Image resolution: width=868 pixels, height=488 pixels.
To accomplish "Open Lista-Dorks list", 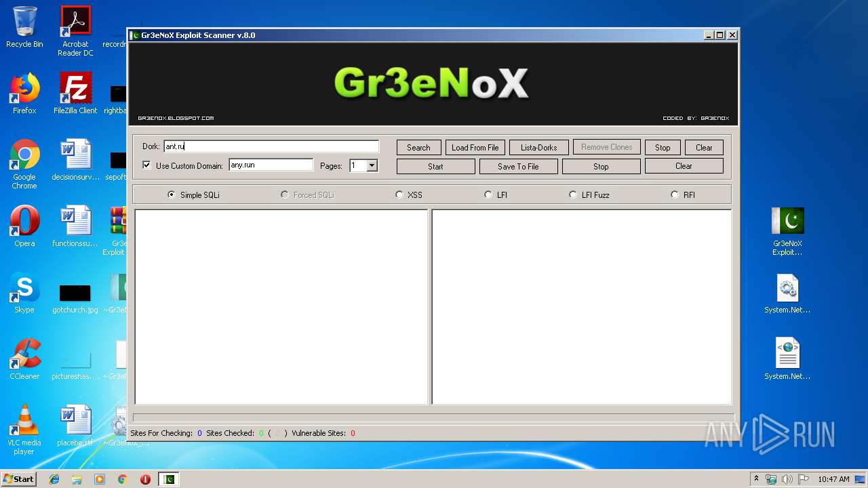I will click(x=538, y=147).
